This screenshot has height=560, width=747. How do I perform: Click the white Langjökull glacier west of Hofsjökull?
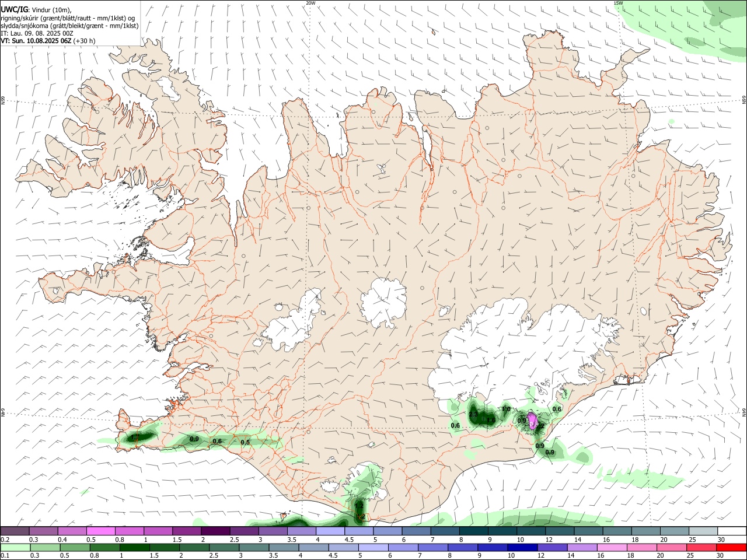294,324
